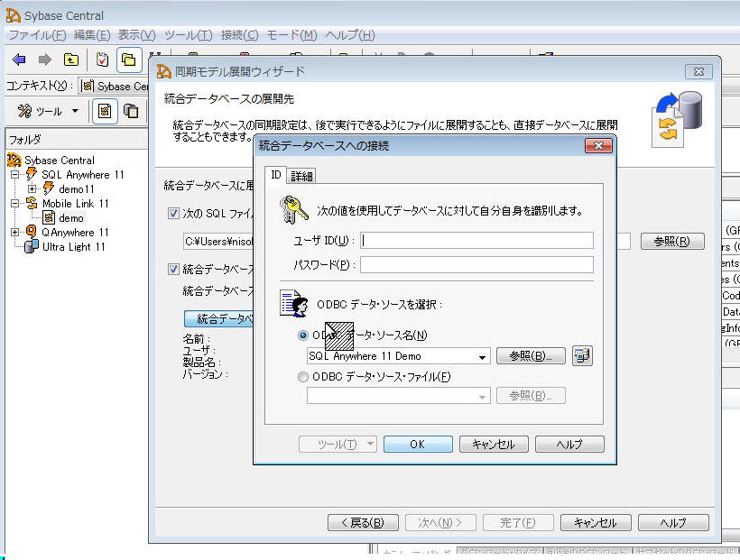
Task: Toggle the Folders view toolbar icon
Action: tap(128, 60)
